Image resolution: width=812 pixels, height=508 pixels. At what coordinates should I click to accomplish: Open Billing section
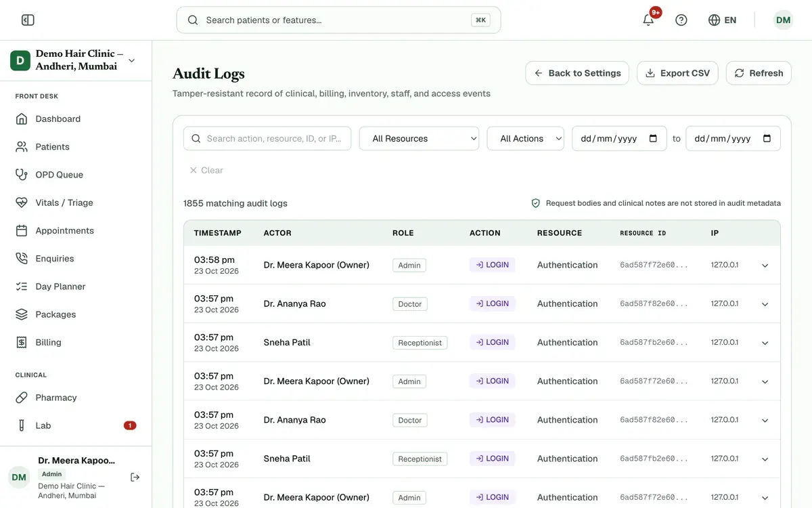coord(76,343)
